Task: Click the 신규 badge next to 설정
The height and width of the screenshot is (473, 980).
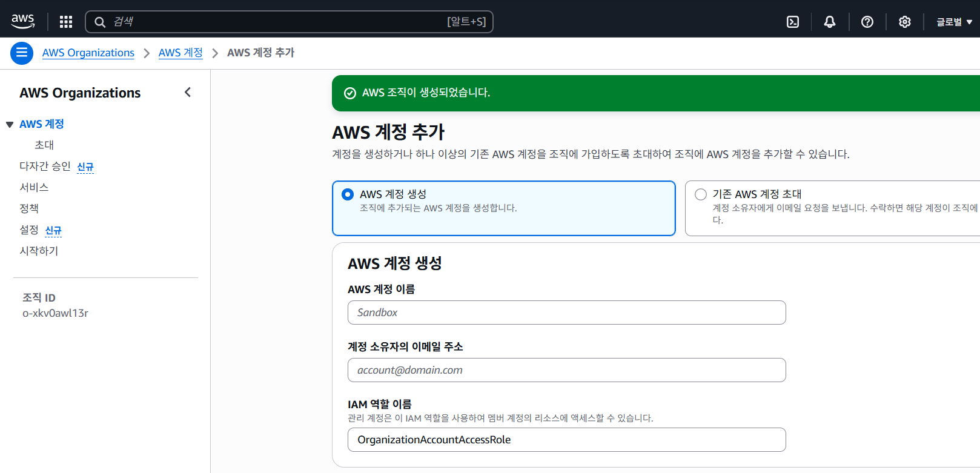Action: pos(53,231)
